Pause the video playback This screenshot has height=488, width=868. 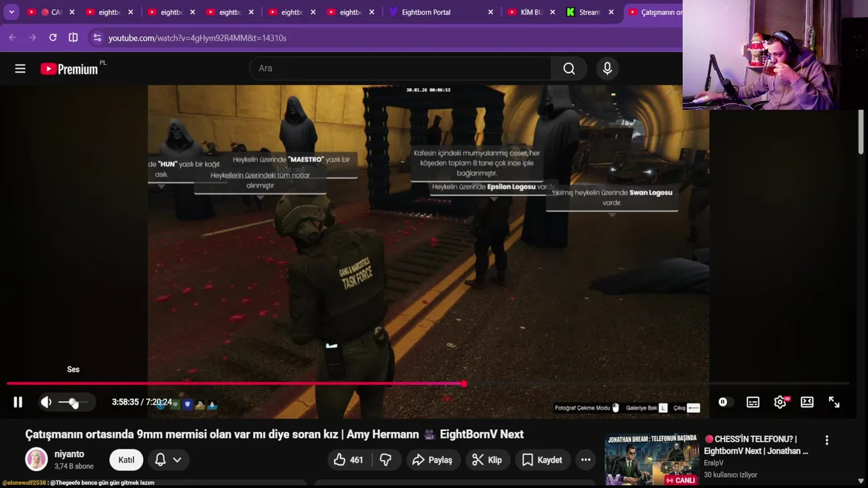click(x=18, y=402)
